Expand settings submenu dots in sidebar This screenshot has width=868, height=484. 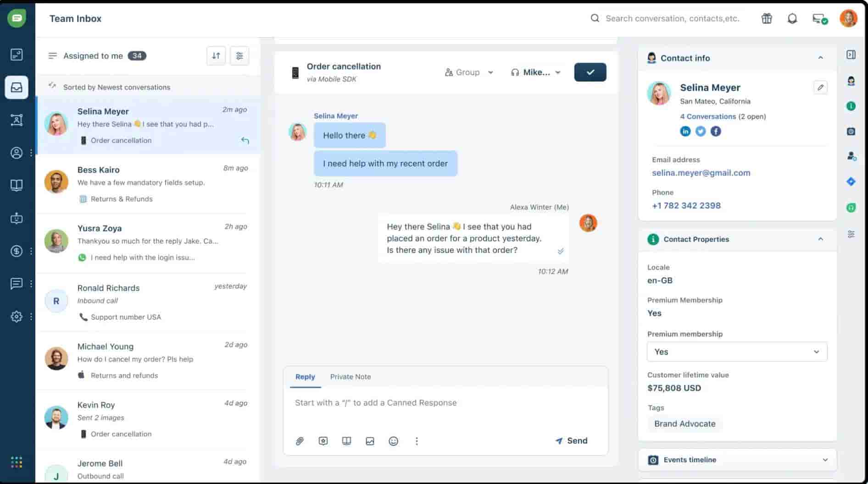(x=31, y=316)
